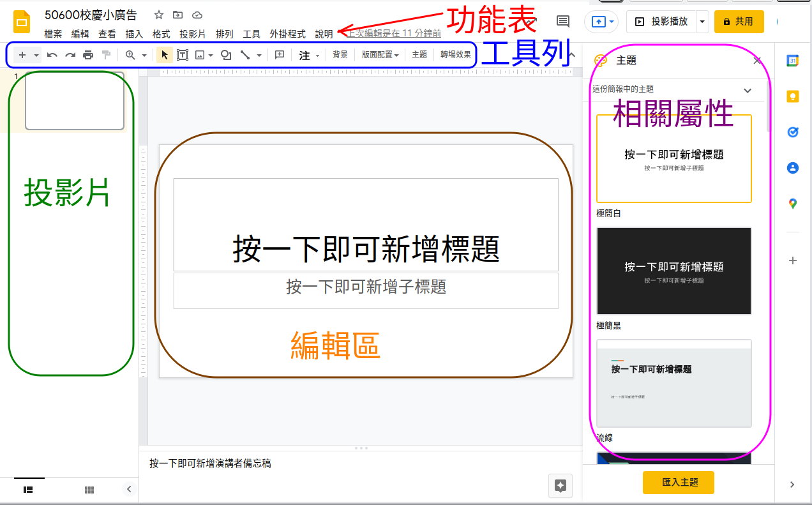Open the 編輯 menu
Image resolution: width=812 pixels, height=505 pixels.
pos(80,34)
